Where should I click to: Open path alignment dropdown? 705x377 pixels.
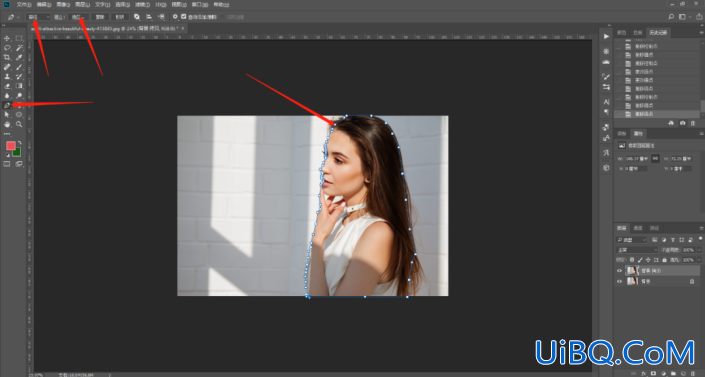(x=149, y=17)
